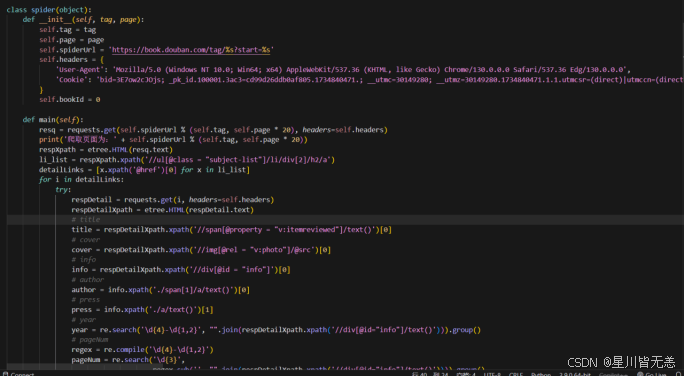Image resolution: width=685 pixels, height=377 pixels.
Task: Click 'respXpath = etree.HTML(resq.text)' line
Action: click(x=106, y=150)
